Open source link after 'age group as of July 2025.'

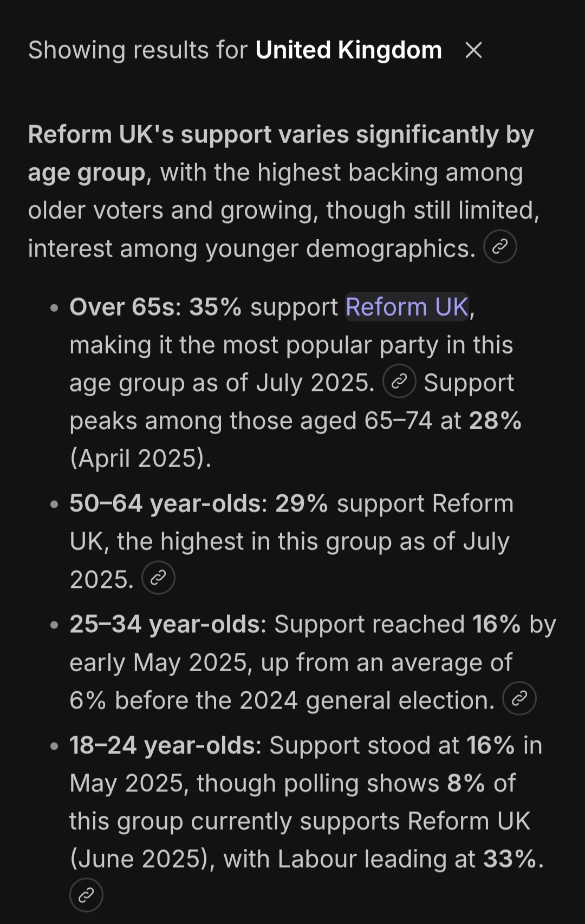click(x=399, y=382)
